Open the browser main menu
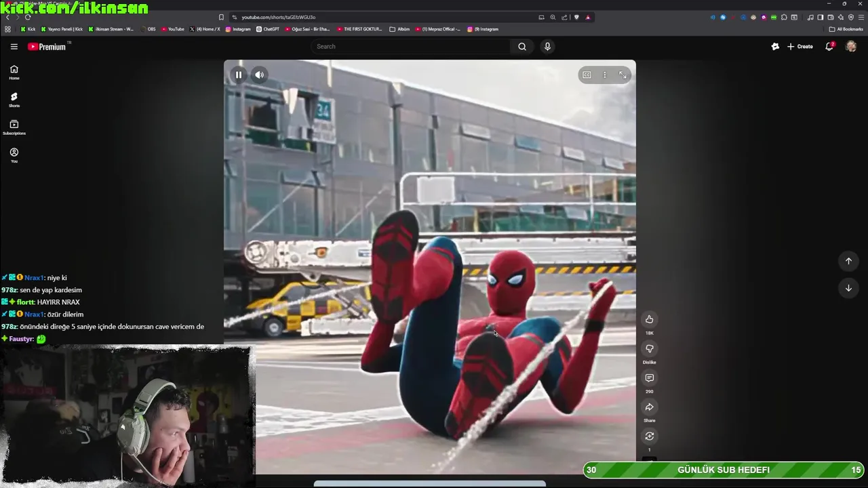Image resolution: width=868 pixels, height=488 pixels. [x=861, y=17]
